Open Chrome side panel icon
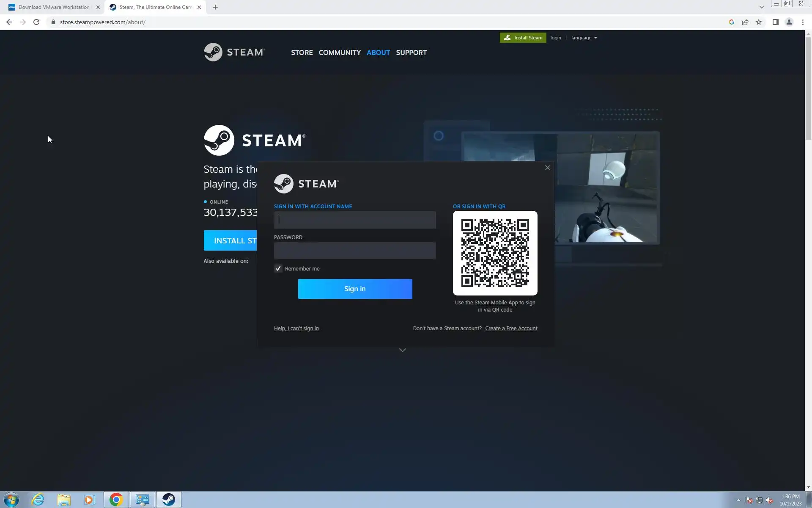 point(775,22)
